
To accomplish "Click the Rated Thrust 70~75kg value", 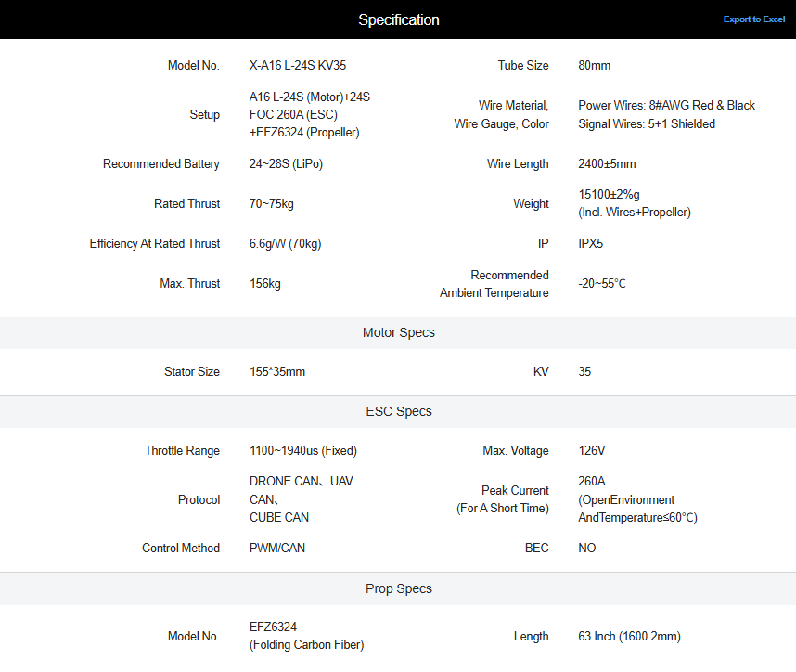I will [x=271, y=203].
